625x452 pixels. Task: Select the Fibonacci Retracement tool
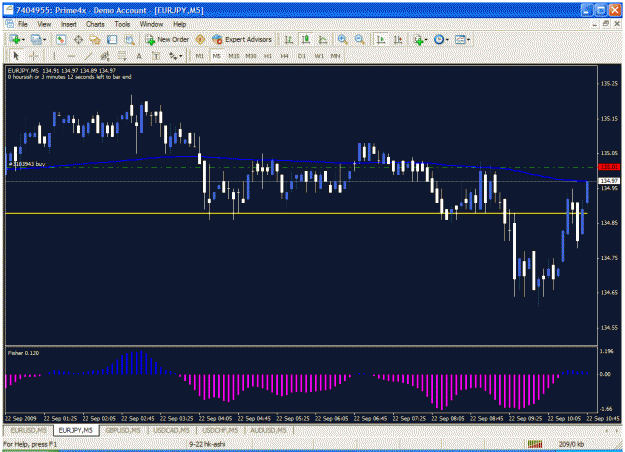(x=122, y=56)
